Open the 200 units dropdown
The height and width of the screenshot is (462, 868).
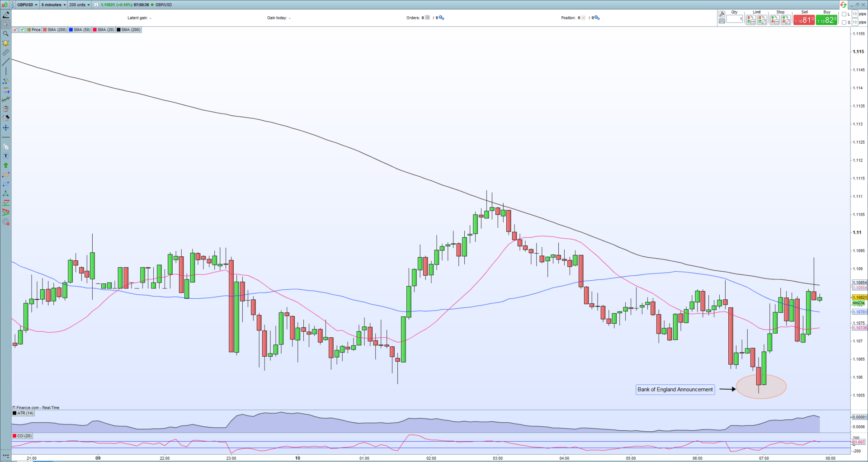pyautogui.click(x=80, y=5)
